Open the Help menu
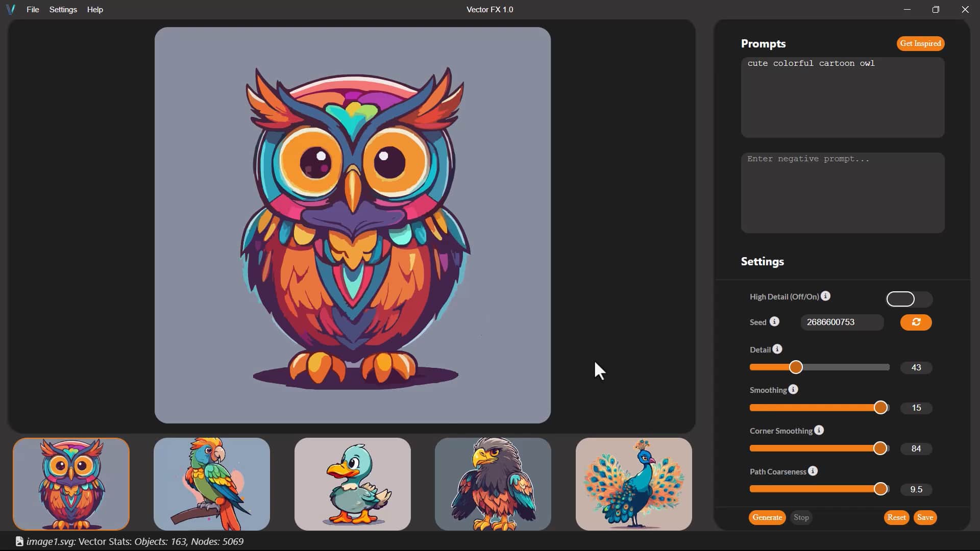The width and height of the screenshot is (980, 551). click(x=95, y=9)
